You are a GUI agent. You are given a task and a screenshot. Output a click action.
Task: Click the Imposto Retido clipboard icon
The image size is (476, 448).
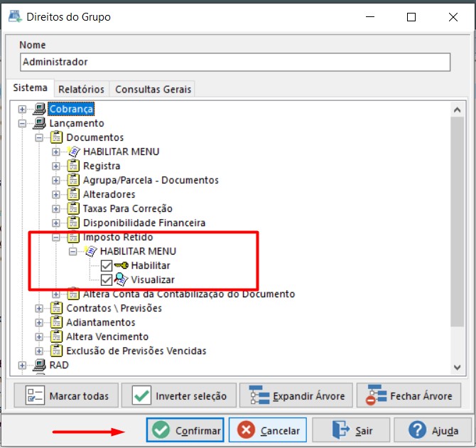pyautogui.click(x=73, y=237)
